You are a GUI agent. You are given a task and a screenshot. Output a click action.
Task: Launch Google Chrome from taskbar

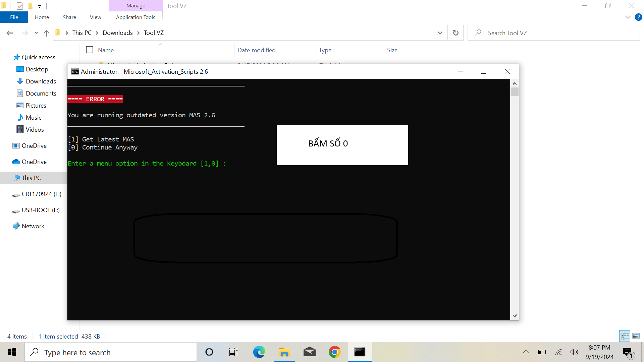(334, 352)
